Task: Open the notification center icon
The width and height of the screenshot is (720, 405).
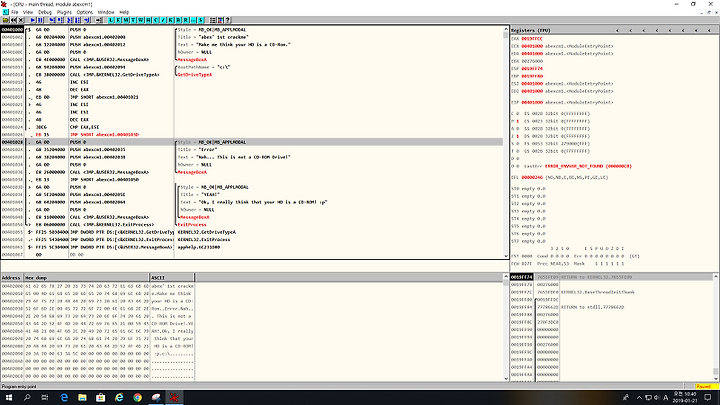Action: point(708,398)
